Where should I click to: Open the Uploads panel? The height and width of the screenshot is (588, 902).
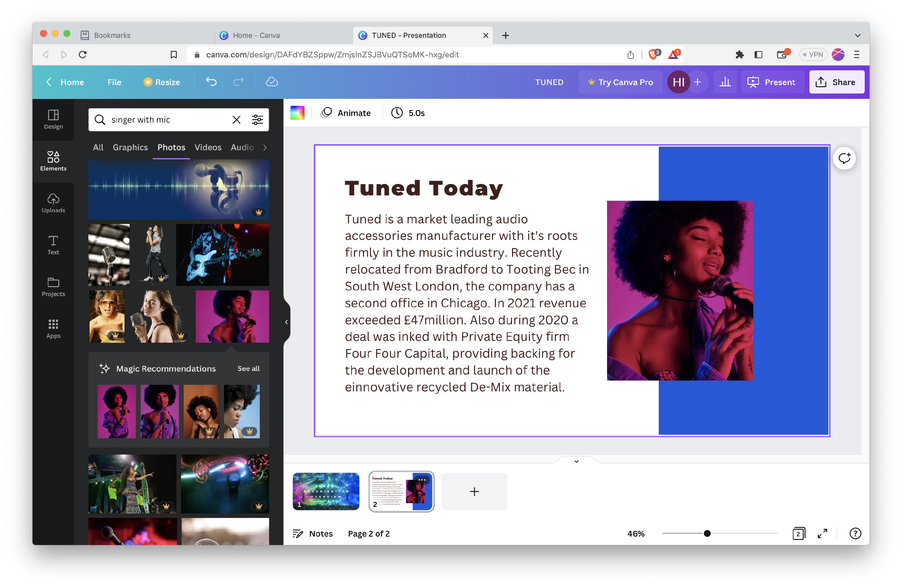(53, 203)
